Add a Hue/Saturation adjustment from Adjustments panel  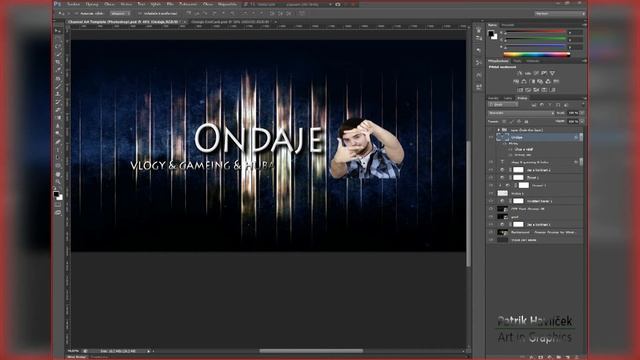[x=516, y=82]
